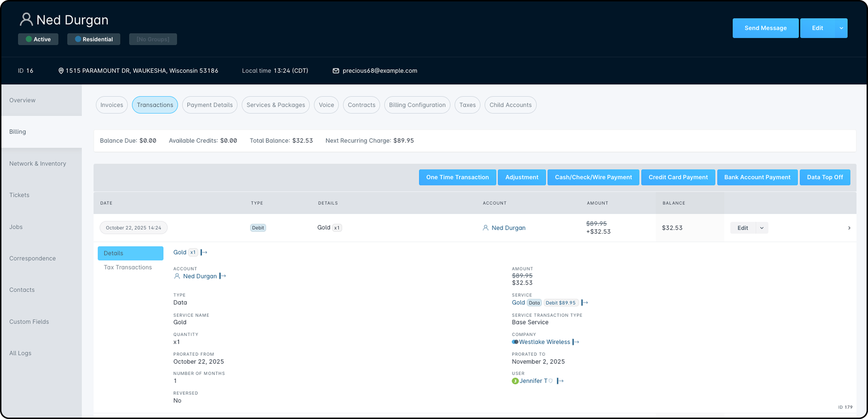Switch to the Invoices tab

pyautogui.click(x=112, y=105)
